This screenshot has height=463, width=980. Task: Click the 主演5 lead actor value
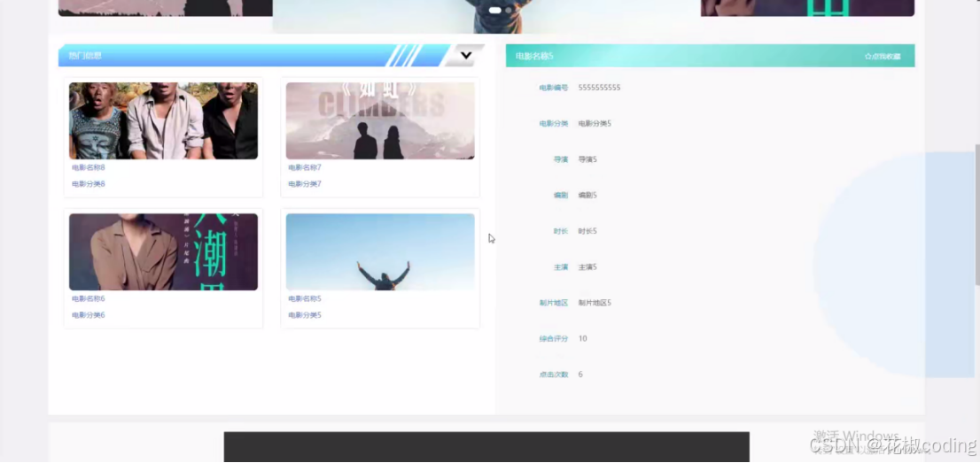coord(587,266)
